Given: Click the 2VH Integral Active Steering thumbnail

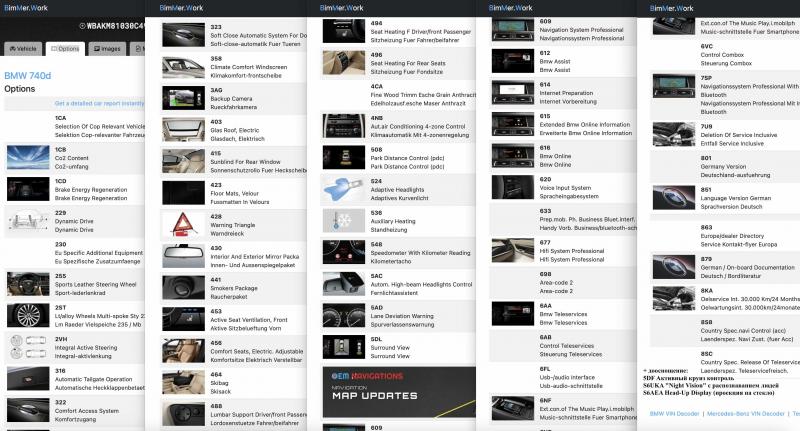Looking at the screenshot, I should (x=28, y=347).
